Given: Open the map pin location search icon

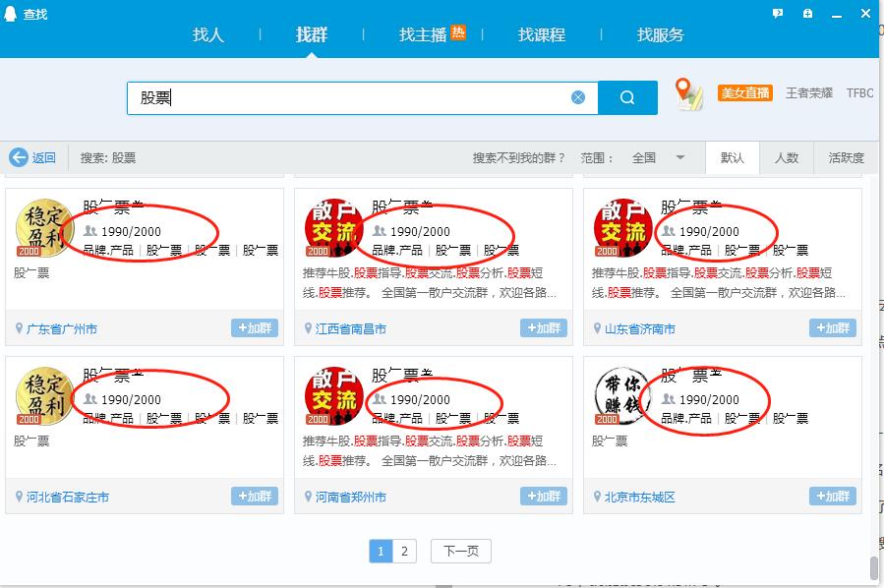Looking at the screenshot, I should click(x=688, y=93).
